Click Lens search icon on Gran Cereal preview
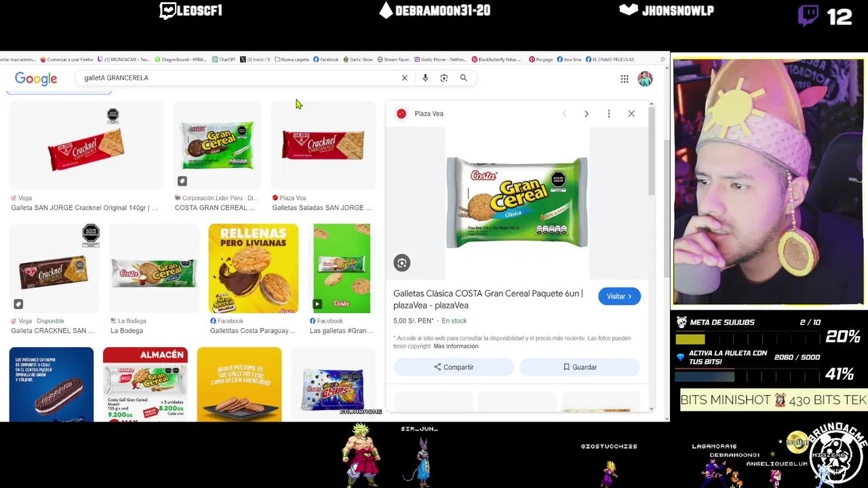The width and height of the screenshot is (868, 488). point(402,263)
